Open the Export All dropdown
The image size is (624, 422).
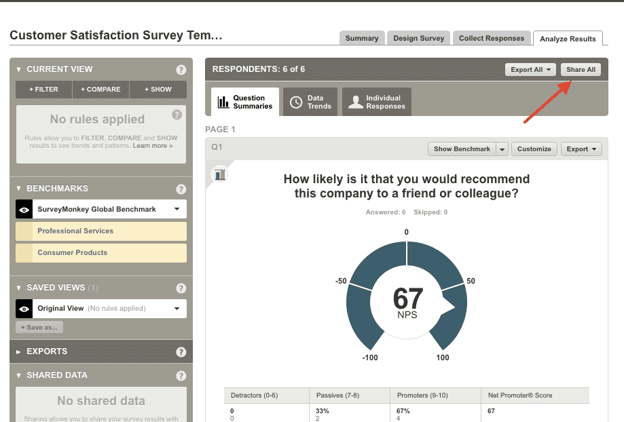(530, 70)
